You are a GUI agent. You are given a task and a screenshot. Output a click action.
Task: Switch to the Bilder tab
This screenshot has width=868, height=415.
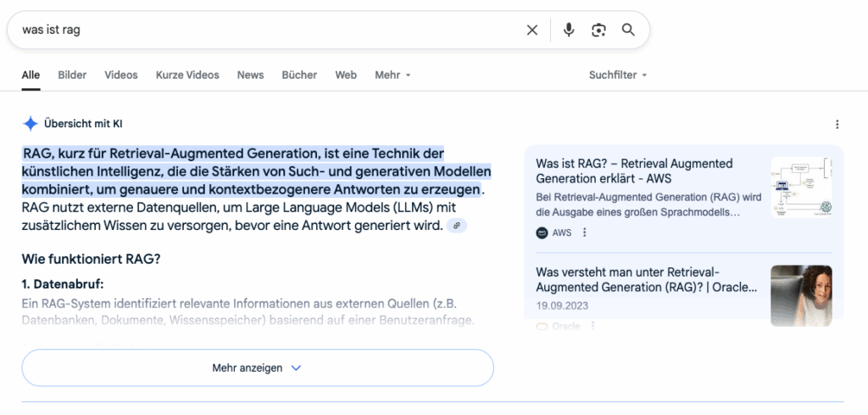coord(72,75)
